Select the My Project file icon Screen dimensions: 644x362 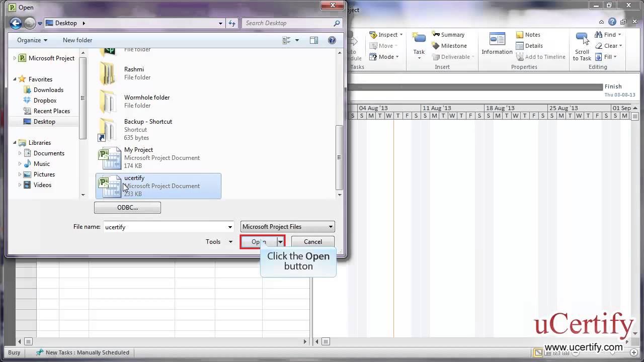(x=109, y=158)
